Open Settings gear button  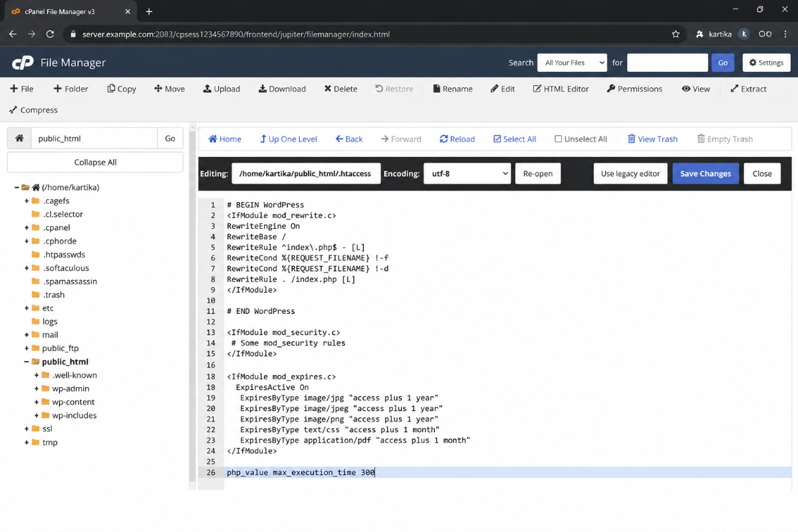766,63
